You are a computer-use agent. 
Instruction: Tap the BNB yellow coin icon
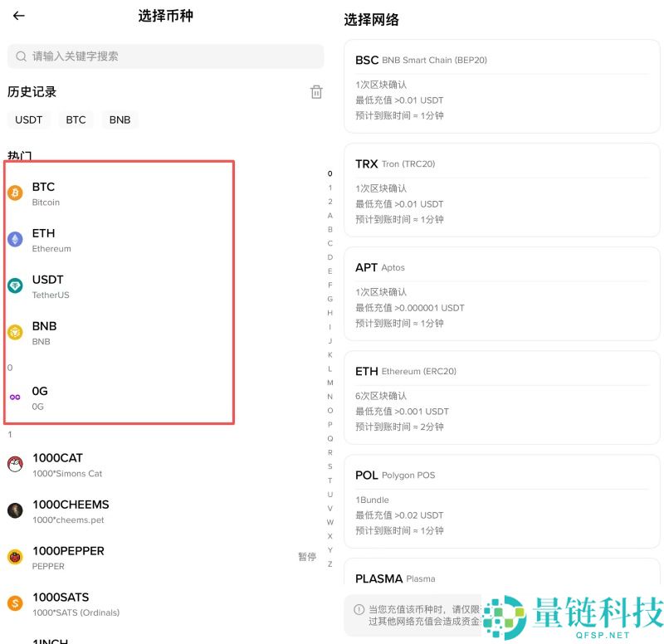point(15,332)
